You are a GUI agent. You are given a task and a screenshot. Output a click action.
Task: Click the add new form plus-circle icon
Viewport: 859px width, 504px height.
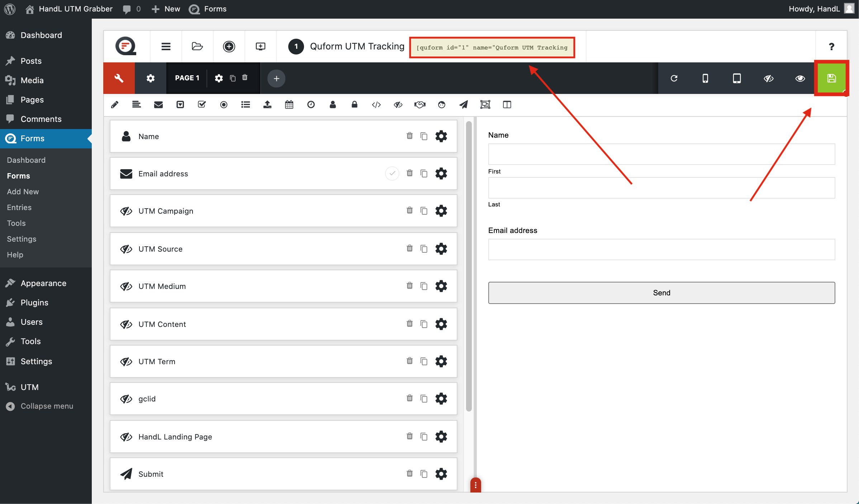coord(229,46)
